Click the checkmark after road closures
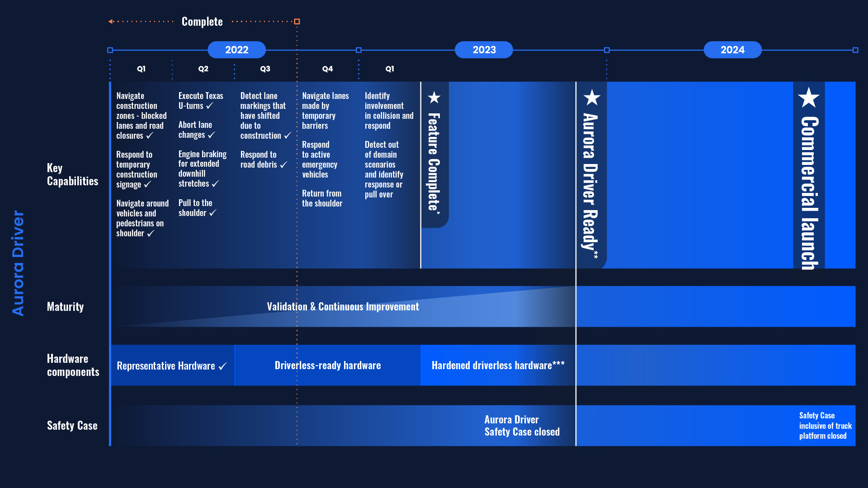Image resolution: width=868 pixels, height=488 pixels. tap(150, 136)
